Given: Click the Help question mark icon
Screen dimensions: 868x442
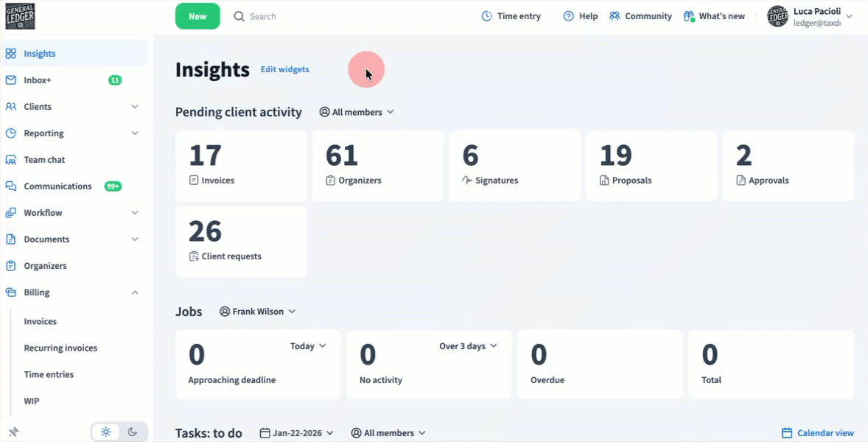Looking at the screenshot, I should (x=568, y=16).
